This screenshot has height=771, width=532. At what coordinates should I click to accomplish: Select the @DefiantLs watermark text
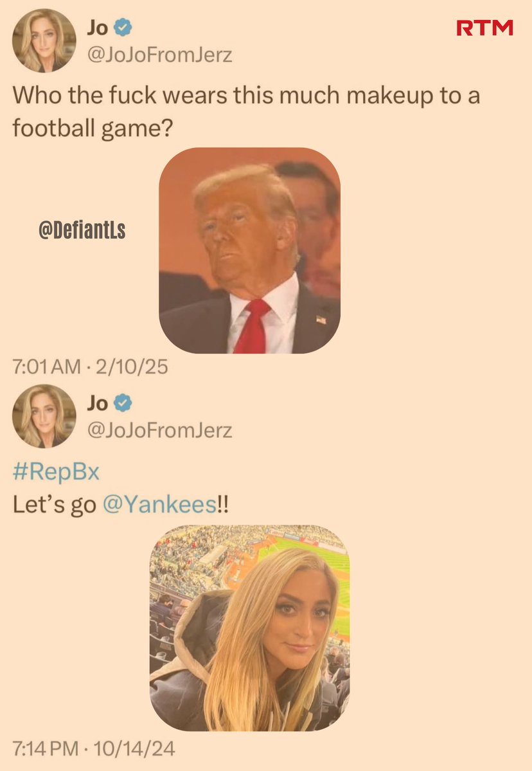(x=82, y=230)
